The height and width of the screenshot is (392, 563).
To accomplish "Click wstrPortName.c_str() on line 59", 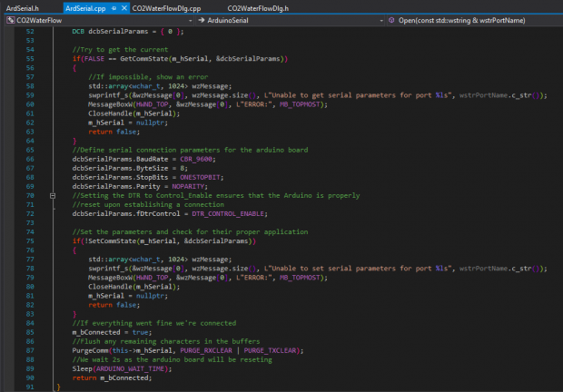I will tap(499, 95).
